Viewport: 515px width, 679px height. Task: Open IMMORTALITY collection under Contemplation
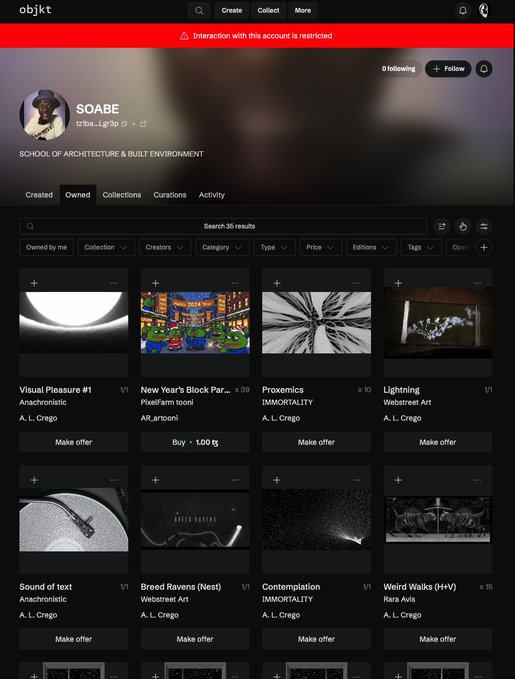pos(287,599)
